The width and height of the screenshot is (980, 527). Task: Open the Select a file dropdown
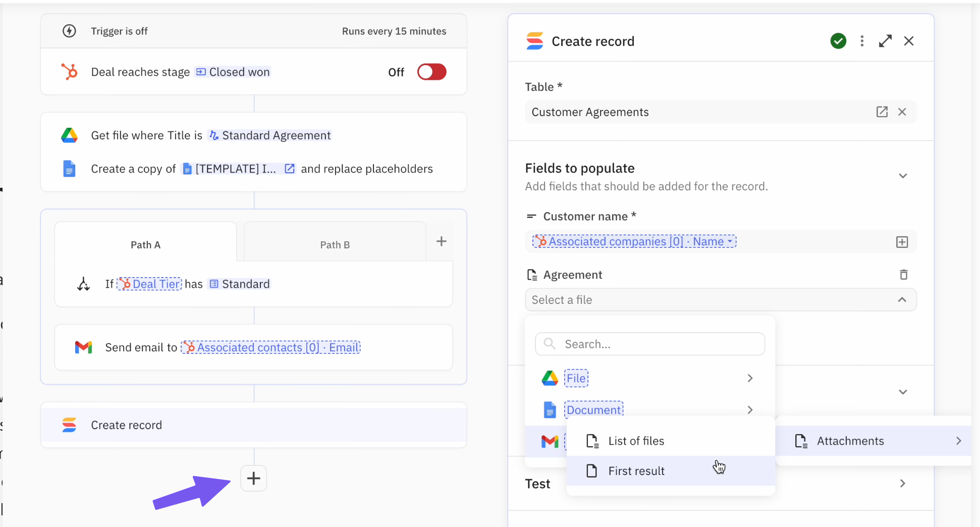click(x=721, y=300)
